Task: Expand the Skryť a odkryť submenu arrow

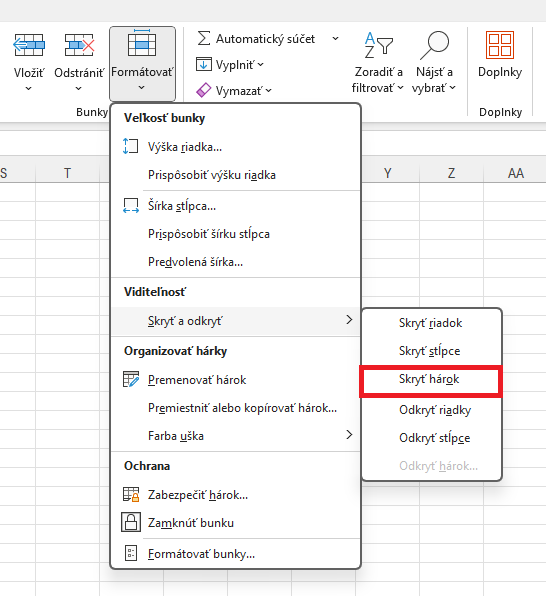Action: 349,320
